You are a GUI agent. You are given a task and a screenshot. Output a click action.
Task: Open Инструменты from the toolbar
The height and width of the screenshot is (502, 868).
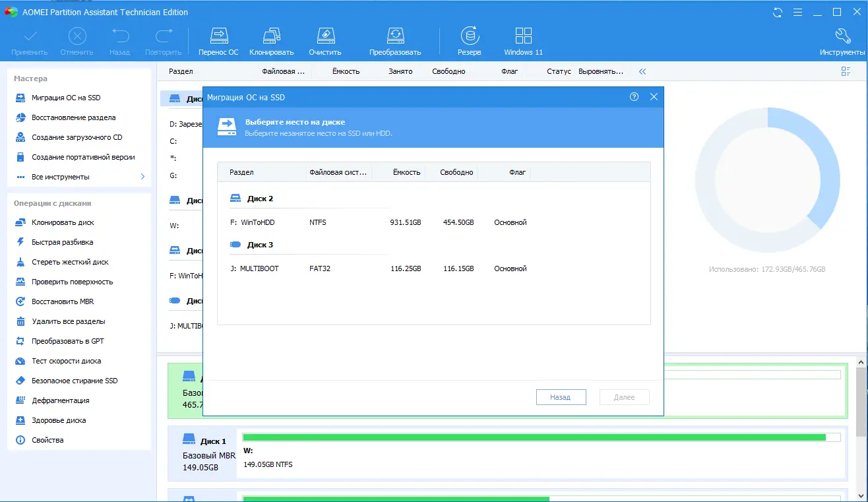click(x=842, y=42)
